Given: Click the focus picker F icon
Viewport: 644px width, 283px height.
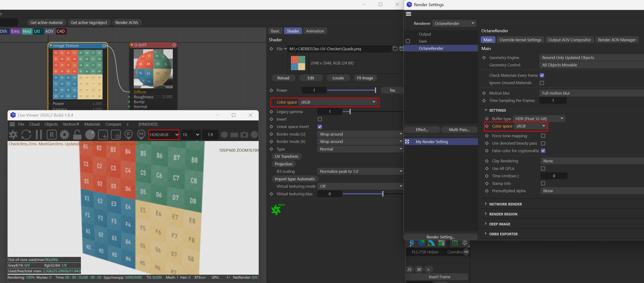Looking at the screenshot, I should [x=129, y=135].
